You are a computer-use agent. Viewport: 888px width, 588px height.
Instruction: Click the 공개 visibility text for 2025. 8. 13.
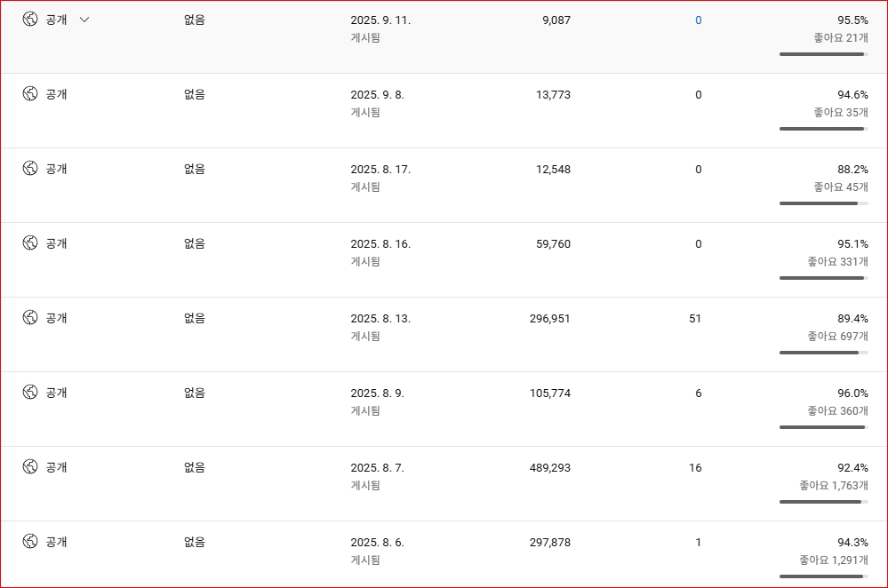(x=57, y=319)
